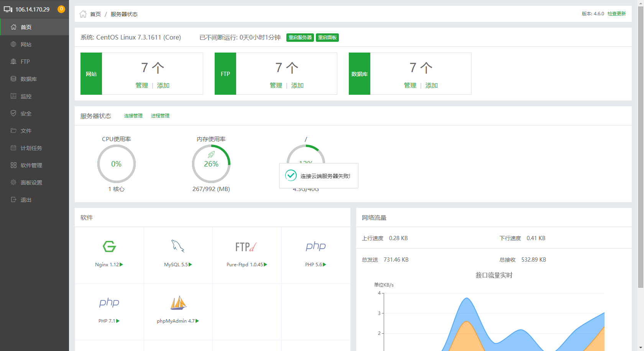Click the folder icon for 文件
Image resolution: width=644 pixels, height=351 pixels.
coord(13,130)
